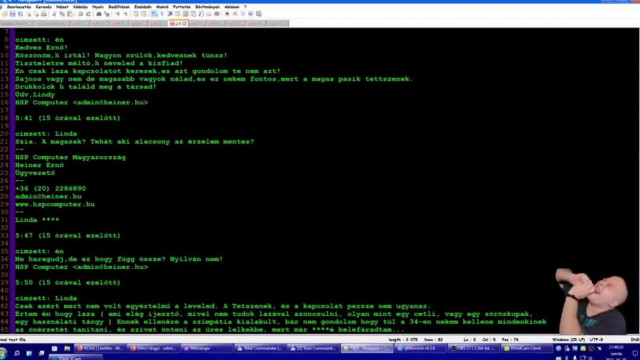The width and height of the screenshot is (640, 360).
Task: Place cursor in line 21 text
Action: [x=135, y=142]
